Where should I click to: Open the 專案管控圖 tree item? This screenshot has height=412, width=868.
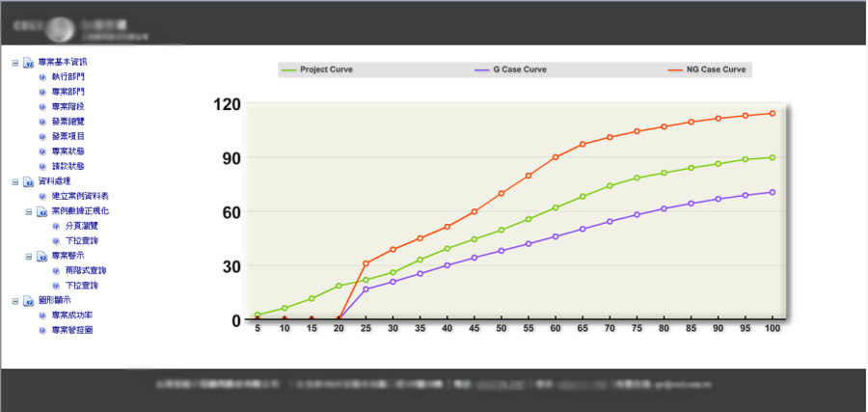72,330
